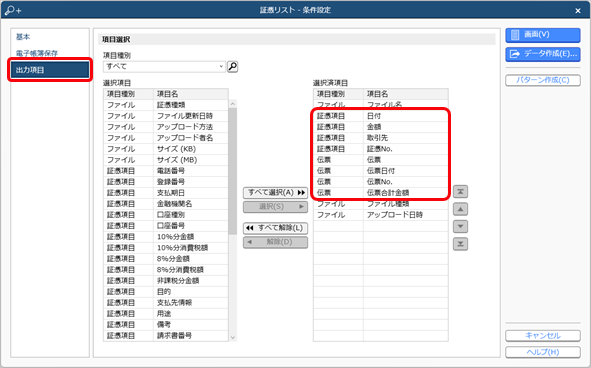Screen dimensions: 591x368
Task: Select 金額 in the 選択済項目 list
Action: (381, 127)
